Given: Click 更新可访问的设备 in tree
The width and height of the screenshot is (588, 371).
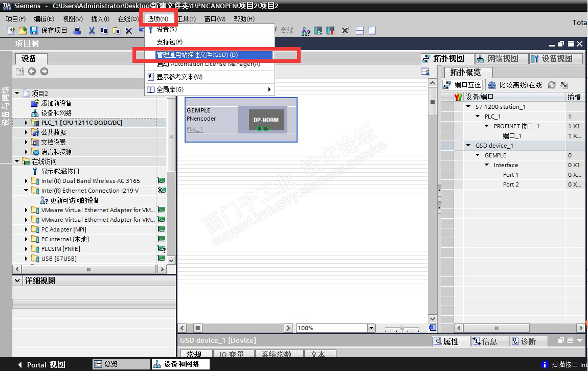Looking at the screenshot, I should [x=75, y=200].
